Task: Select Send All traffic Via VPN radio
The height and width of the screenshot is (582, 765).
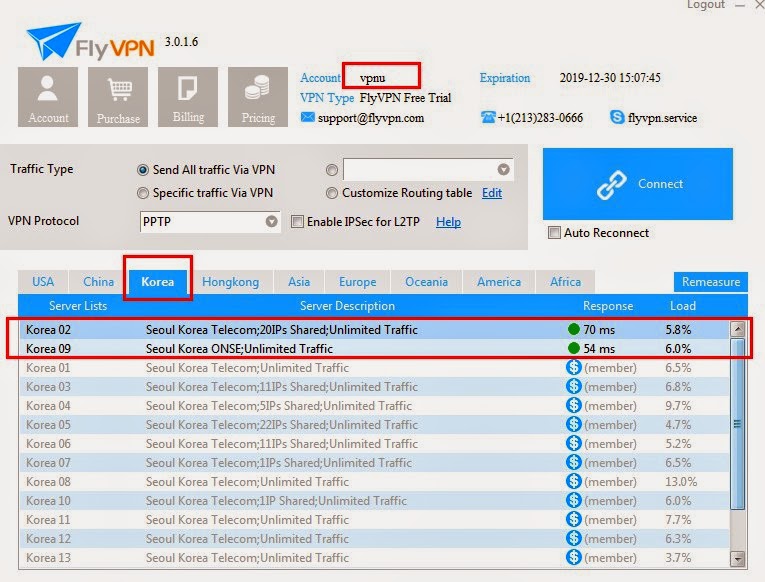Action: pyautogui.click(x=142, y=170)
